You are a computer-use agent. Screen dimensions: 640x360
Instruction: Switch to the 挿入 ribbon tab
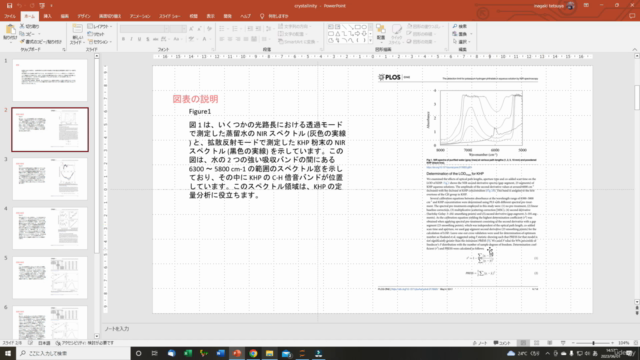[x=48, y=16]
